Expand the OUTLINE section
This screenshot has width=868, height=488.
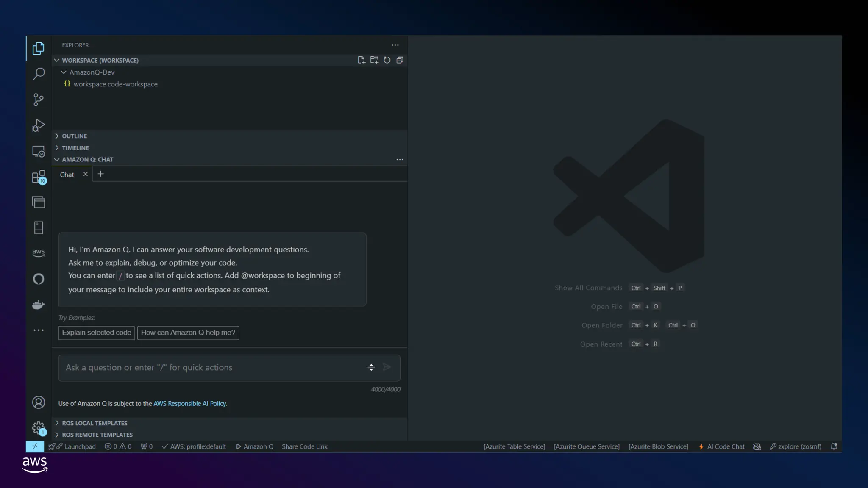(74, 136)
